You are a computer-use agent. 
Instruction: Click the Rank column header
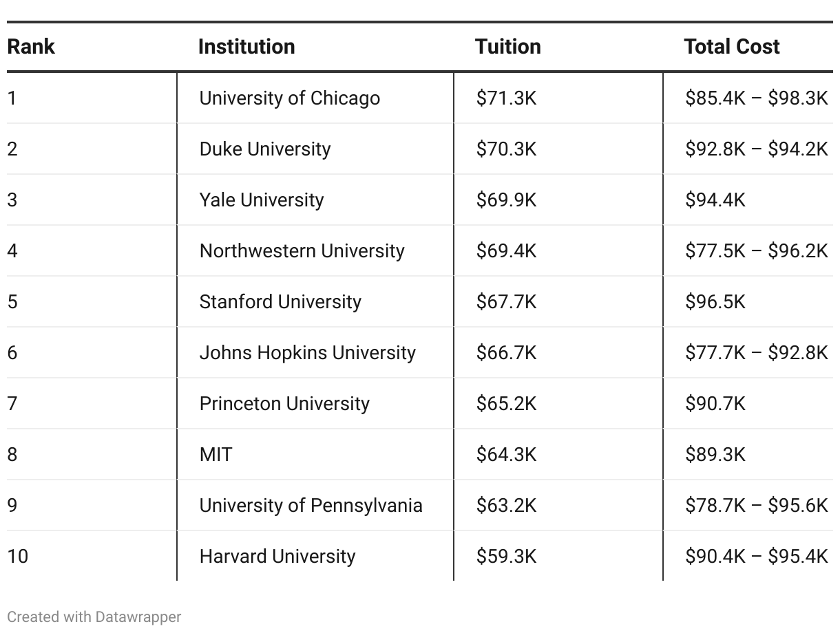(31, 47)
